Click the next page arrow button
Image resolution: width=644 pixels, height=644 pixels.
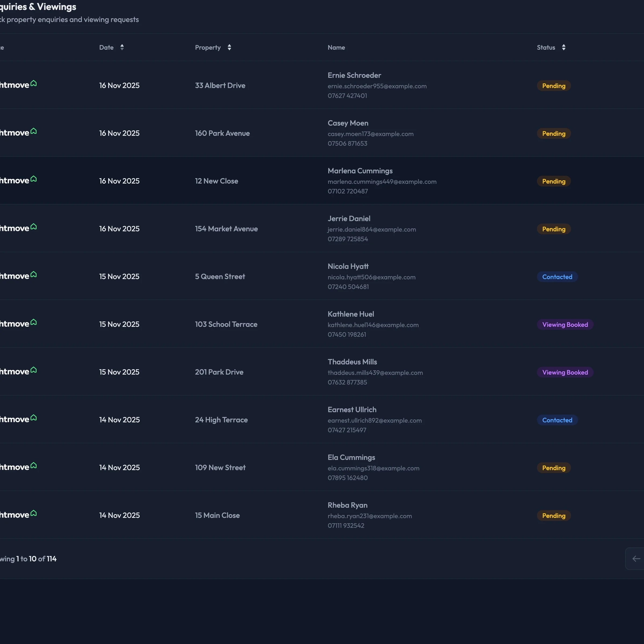[636, 559]
